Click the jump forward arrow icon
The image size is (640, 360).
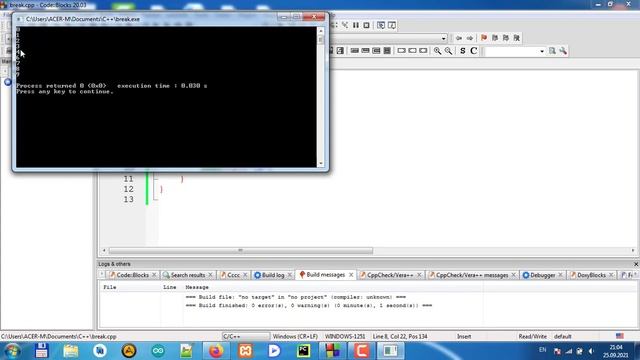470,38
